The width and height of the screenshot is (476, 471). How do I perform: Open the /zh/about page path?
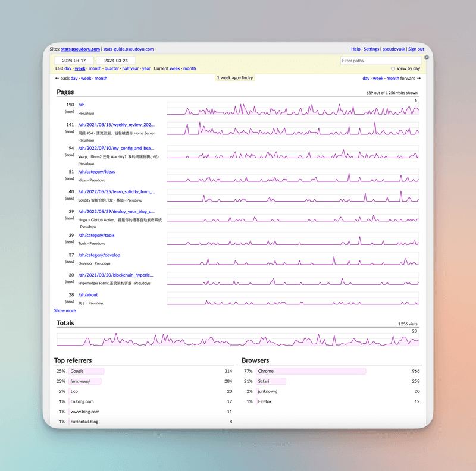click(x=88, y=295)
